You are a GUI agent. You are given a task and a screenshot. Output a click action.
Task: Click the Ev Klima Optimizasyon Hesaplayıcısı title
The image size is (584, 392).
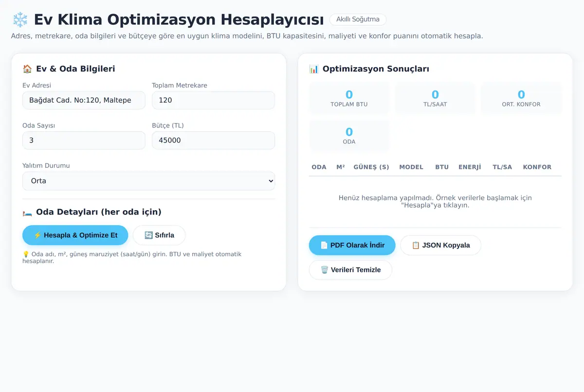[x=179, y=20]
